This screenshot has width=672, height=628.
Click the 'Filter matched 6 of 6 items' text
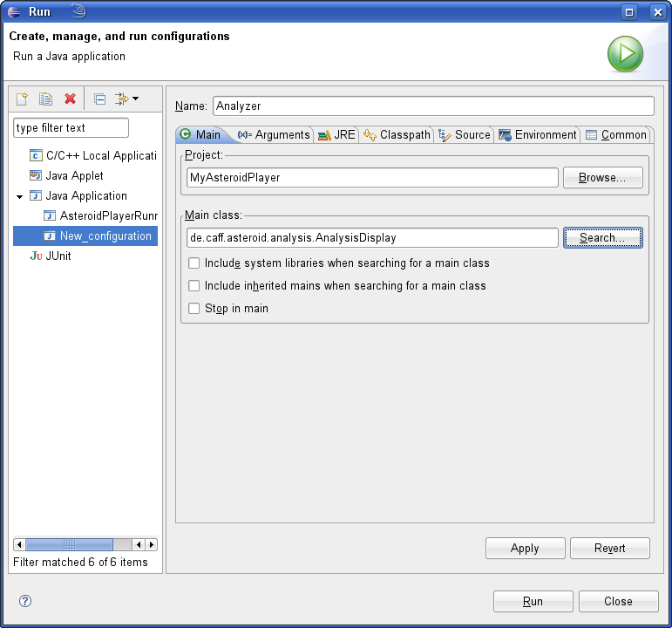point(80,562)
